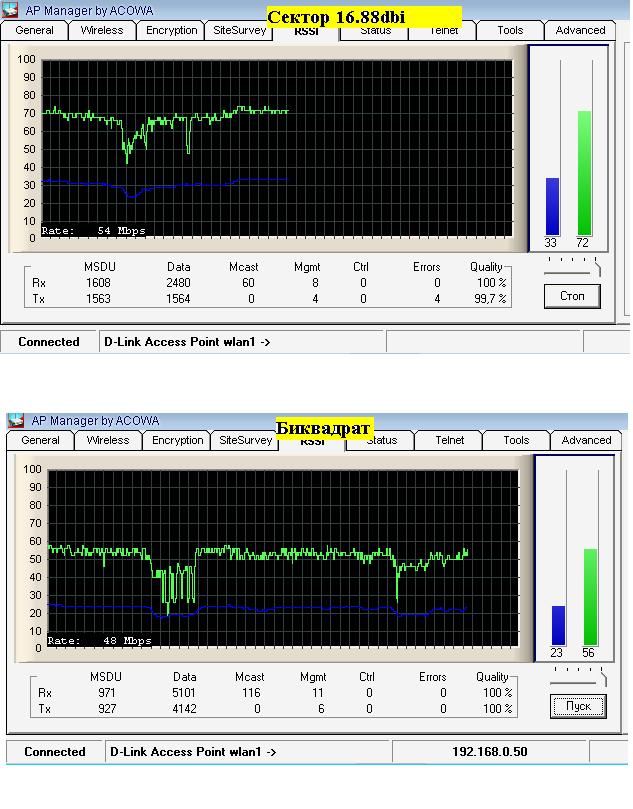Open Advanced tab in top AP Manager window
The image size is (633, 809).
point(580,30)
